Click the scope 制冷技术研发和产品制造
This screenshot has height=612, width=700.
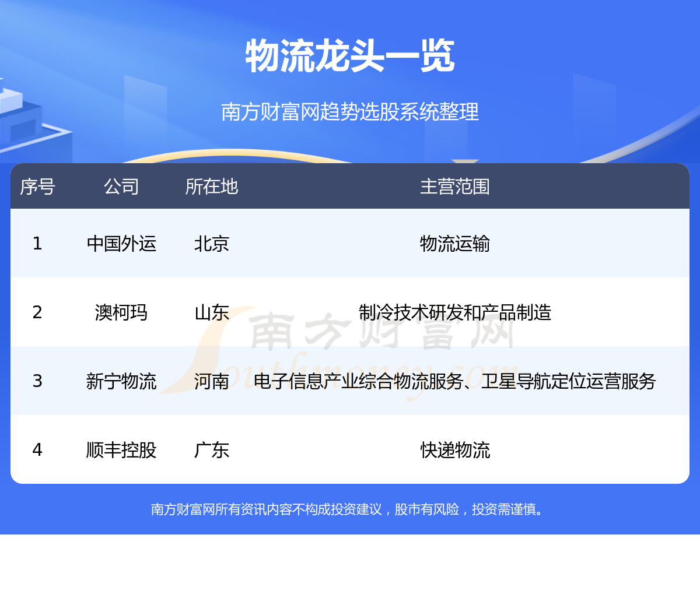pos(455,312)
